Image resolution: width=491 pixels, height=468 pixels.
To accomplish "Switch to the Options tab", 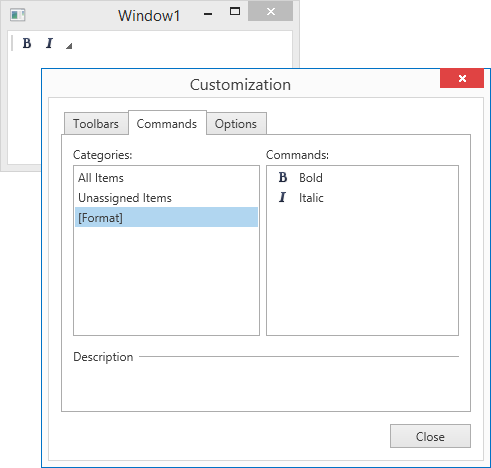I will point(236,124).
